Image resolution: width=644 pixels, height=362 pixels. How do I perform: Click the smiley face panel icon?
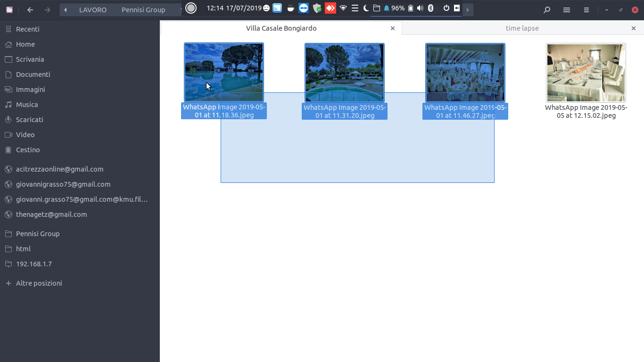[x=267, y=8]
